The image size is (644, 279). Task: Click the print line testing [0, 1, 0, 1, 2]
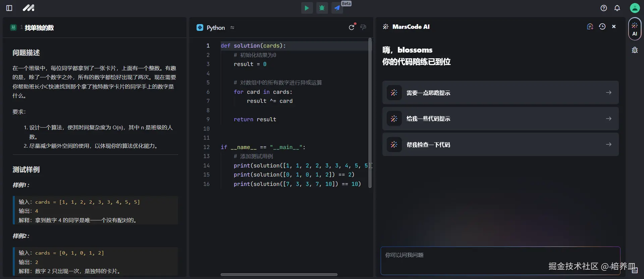(x=294, y=175)
